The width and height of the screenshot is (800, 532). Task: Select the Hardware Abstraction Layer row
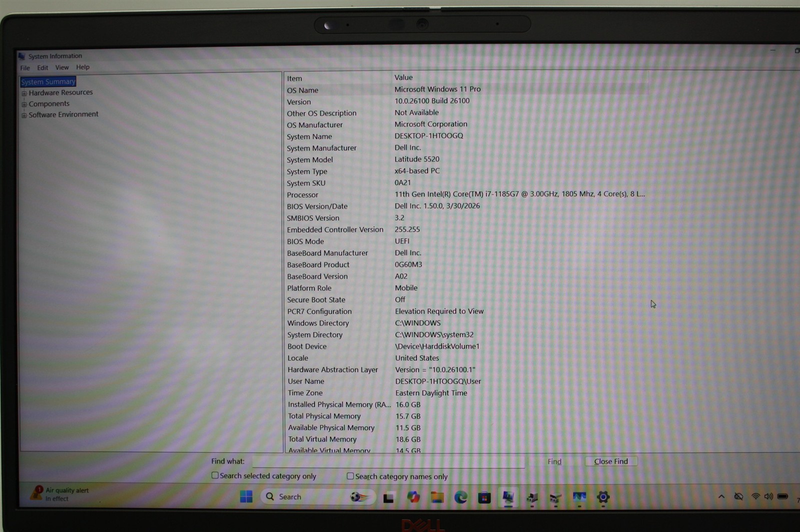pos(466,369)
